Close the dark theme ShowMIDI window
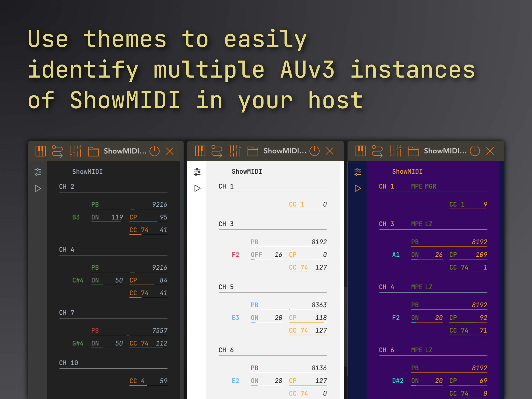This screenshot has width=532, height=399. [x=170, y=151]
